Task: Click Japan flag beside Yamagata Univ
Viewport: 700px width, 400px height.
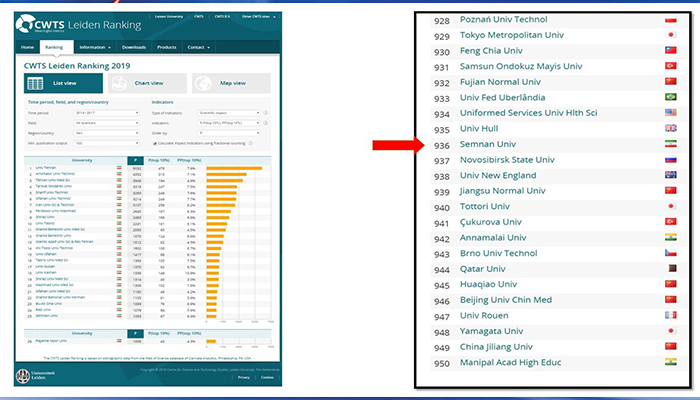Action: 671,331
